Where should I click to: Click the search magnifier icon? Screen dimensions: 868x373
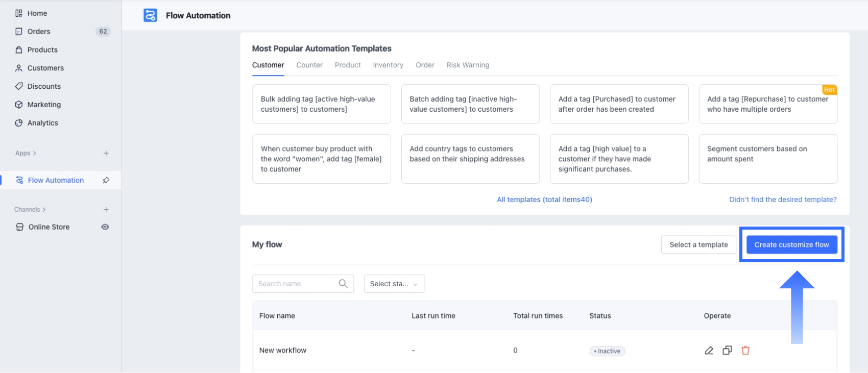343,284
